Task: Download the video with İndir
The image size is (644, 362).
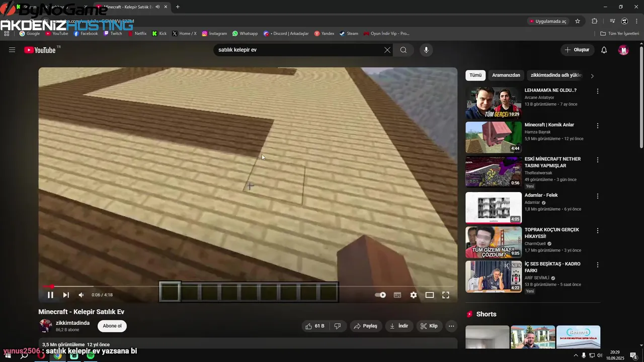Action: 399,326
